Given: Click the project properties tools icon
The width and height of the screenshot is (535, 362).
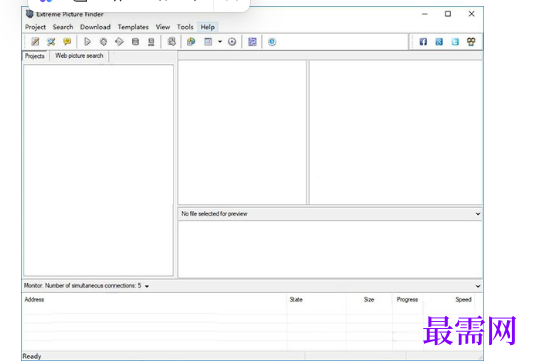Looking at the screenshot, I should pos(51,42).
